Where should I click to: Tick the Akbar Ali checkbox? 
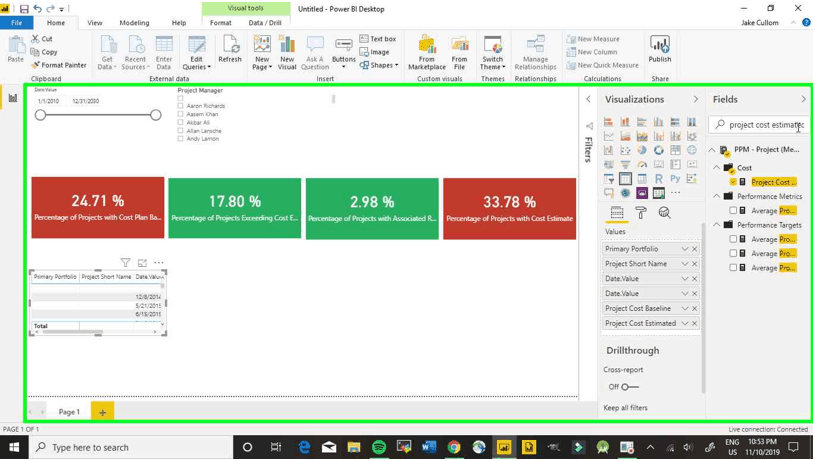tap(180, 123)
